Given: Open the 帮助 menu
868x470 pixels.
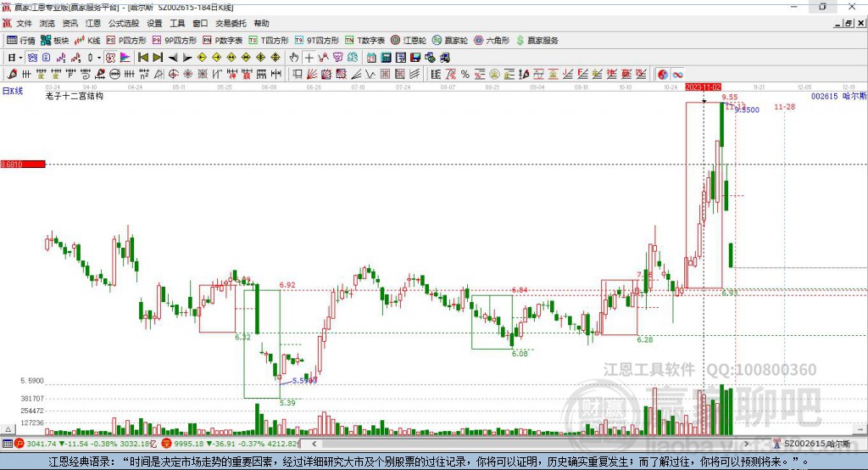Looking at the screenshot, I should 261,23.
